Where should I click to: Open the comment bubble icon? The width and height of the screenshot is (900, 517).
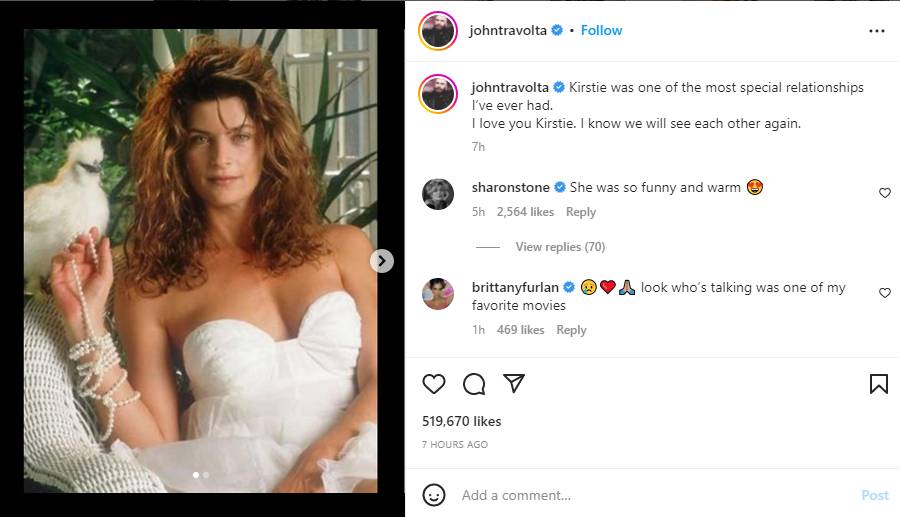pyautogui.click(x=474, y=384)
